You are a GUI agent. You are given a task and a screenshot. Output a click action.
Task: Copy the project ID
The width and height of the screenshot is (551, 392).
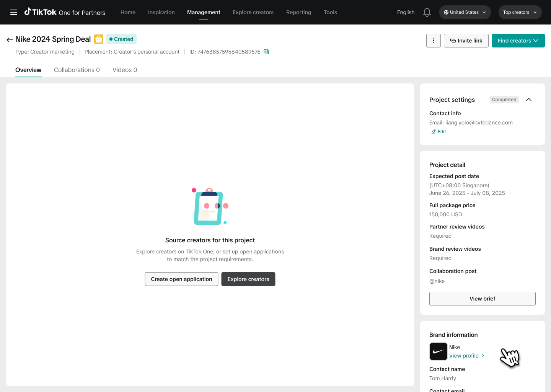(266, 52)
